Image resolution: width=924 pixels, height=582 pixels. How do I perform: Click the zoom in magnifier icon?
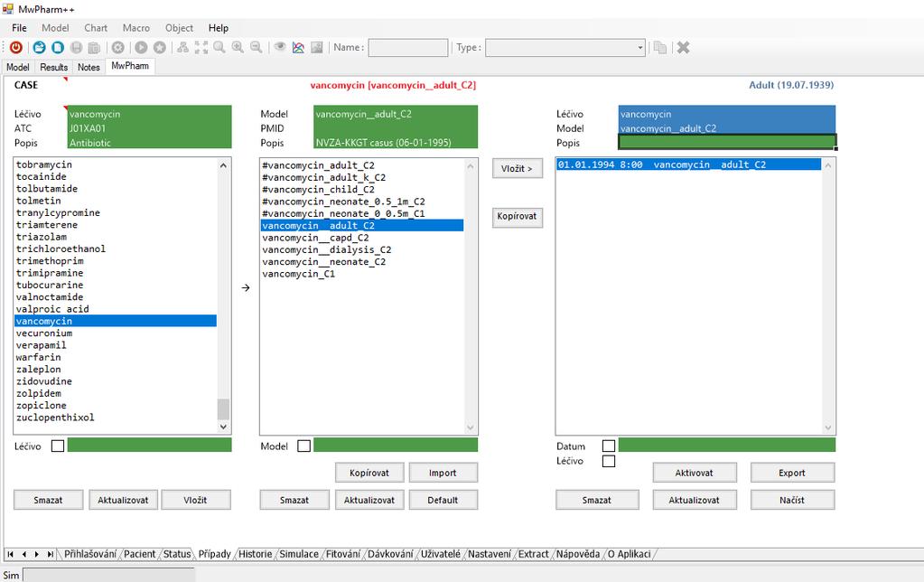[x=238, y=47]
